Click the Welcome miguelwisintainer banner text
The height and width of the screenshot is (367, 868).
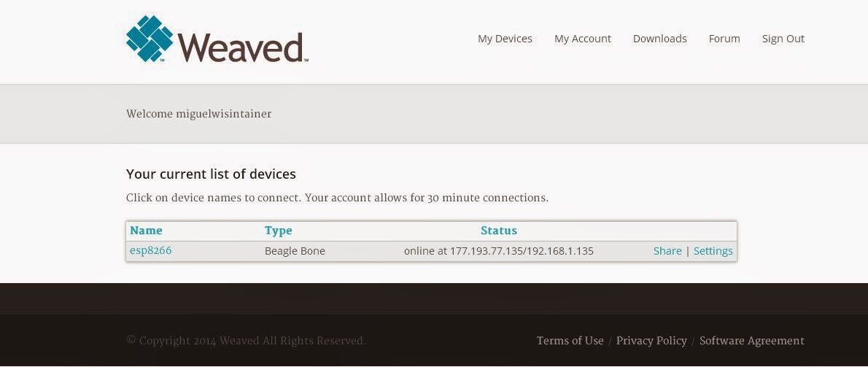tap(198, 114)
